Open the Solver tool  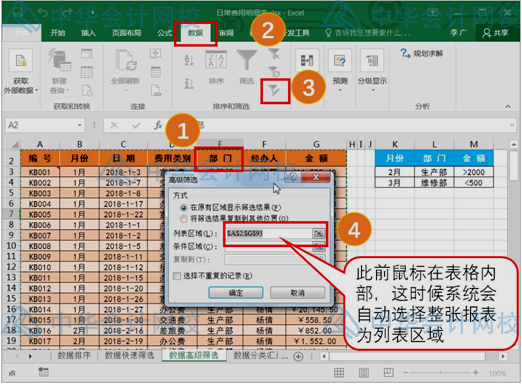[422, 53]
